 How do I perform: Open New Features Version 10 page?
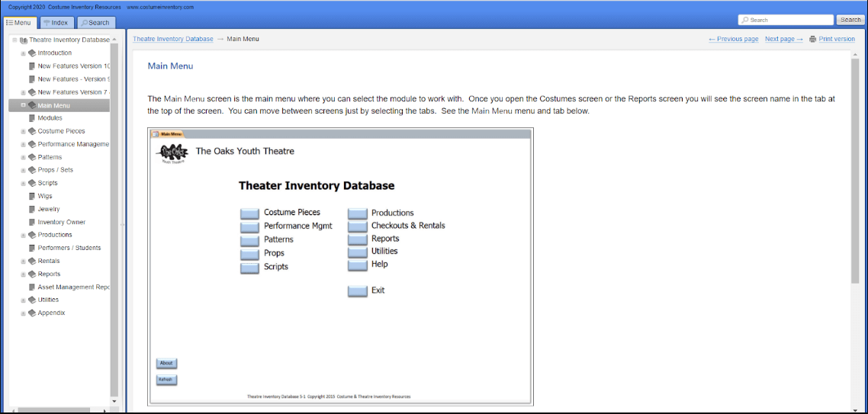74,66
